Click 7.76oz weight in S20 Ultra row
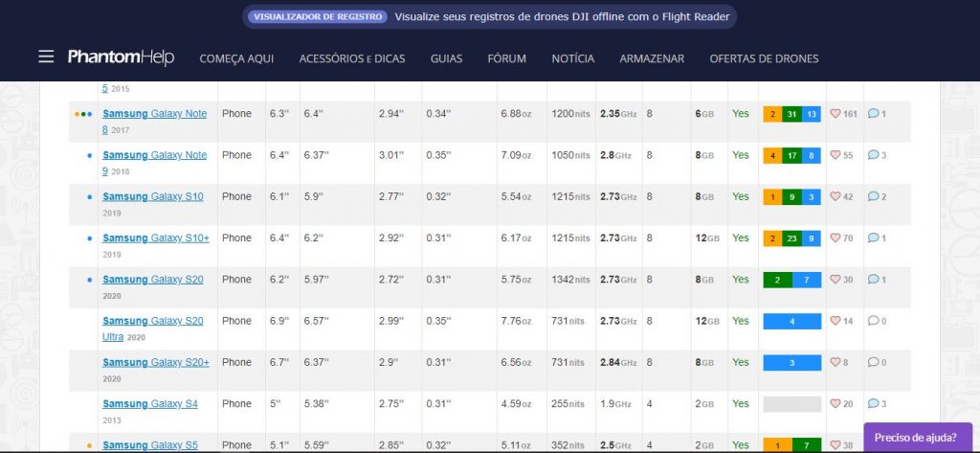The width and height of the screenshot is (980, 453). point(516,321)
